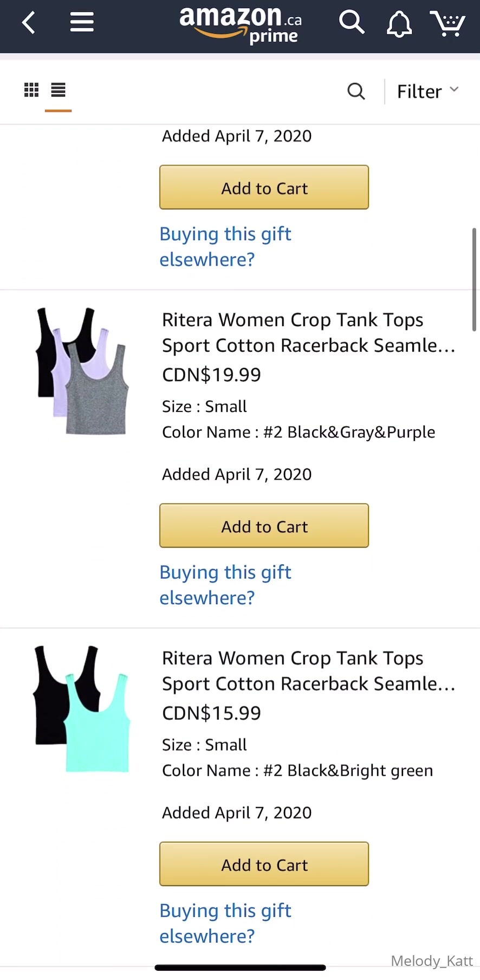Tap the search icon in header

click(352, 23)
